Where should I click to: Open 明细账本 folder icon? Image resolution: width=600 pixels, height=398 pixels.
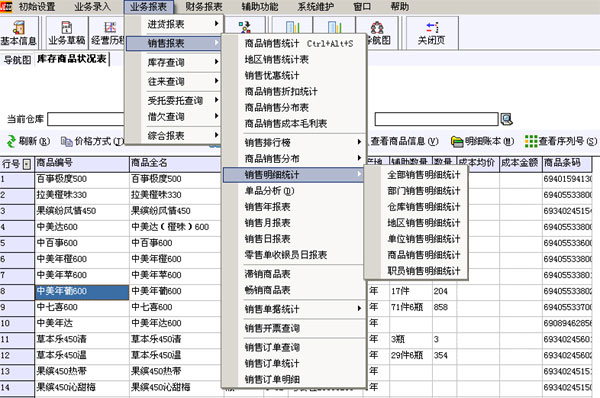pyautogui.click(x=457, y=142)
